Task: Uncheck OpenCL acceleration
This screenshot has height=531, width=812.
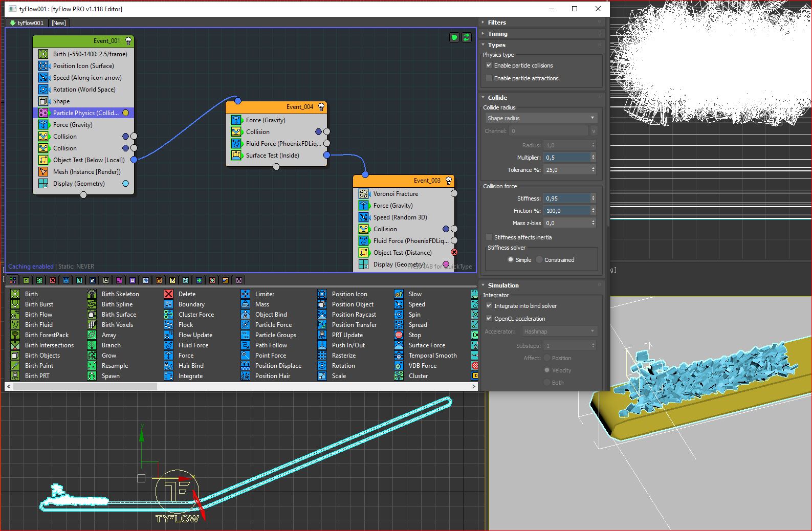Action: click(489, 319)
